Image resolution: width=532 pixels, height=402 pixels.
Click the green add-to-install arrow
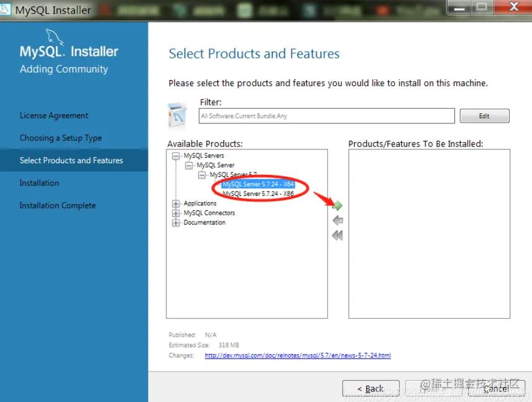(337, 205)
